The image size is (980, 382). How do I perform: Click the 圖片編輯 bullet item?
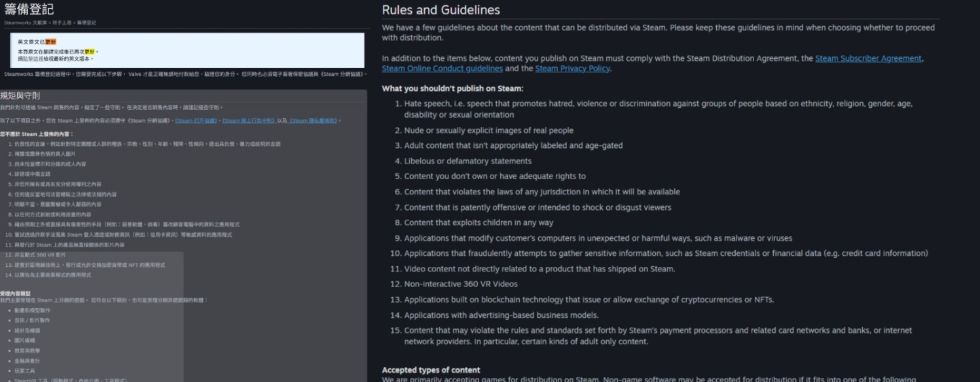pos(25,341)
